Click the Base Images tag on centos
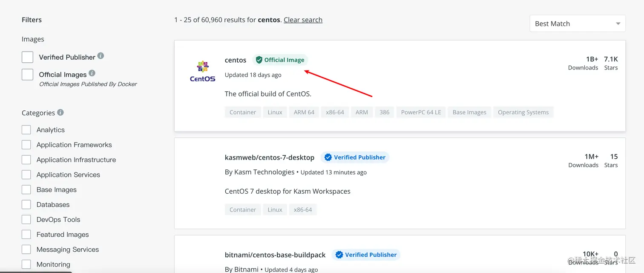The width and height of the screenshot is (644, 273). pos(469,112)
